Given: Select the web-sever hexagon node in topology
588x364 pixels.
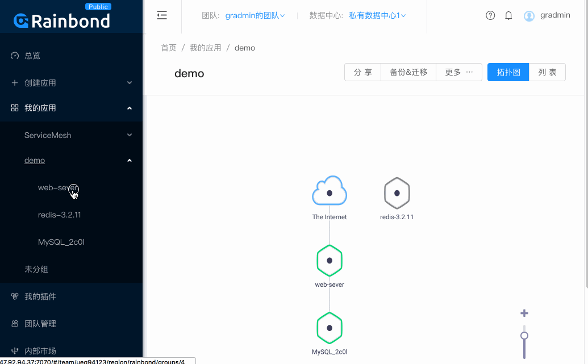Looking at the screenshot, I should pyautogui.click(x=329, y=260).
